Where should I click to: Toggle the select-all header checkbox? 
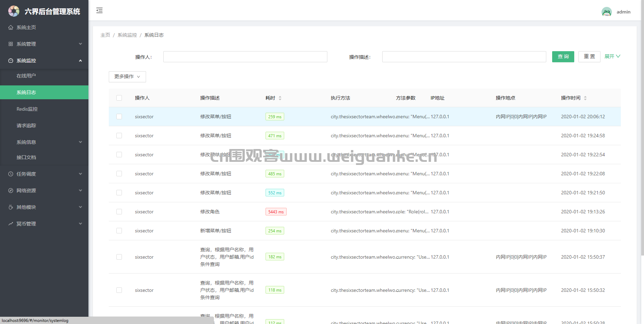pos(119,98)
